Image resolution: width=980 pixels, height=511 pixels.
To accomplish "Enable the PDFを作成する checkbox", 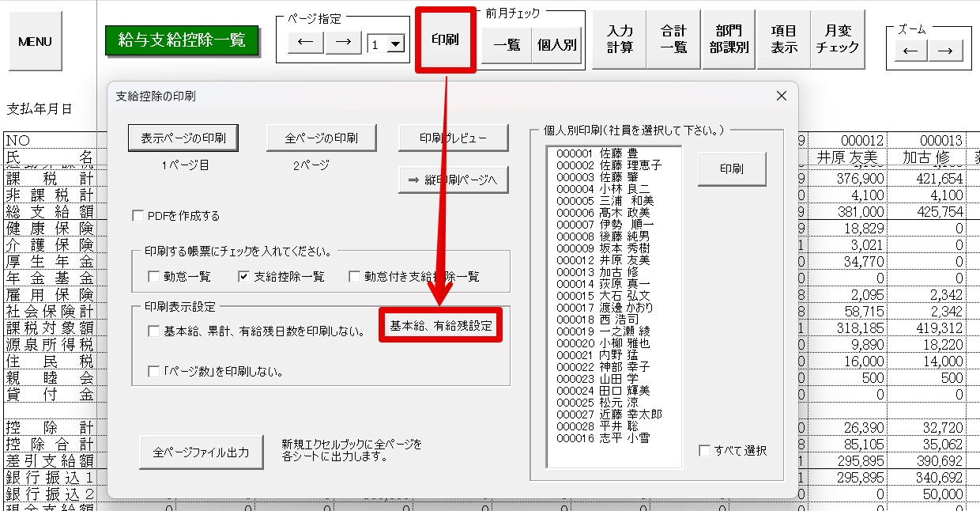I will tap(139, 216).
